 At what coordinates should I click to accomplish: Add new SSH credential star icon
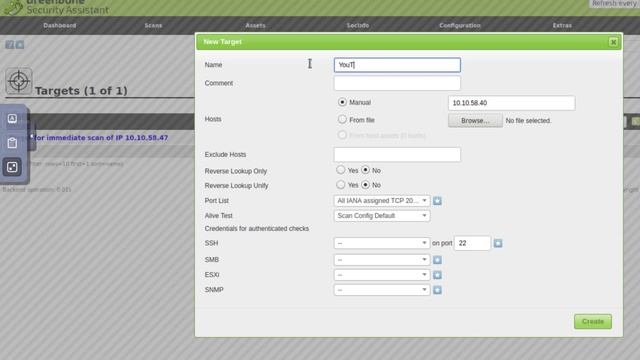coord(498,243)
